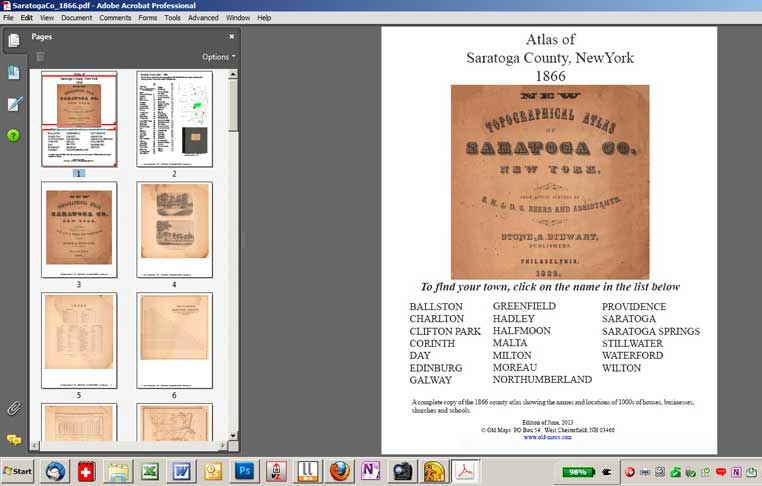Viewport: 762px width, 486px height.
Task: Click the green How To help icon
Action: [x=14, y=135]
